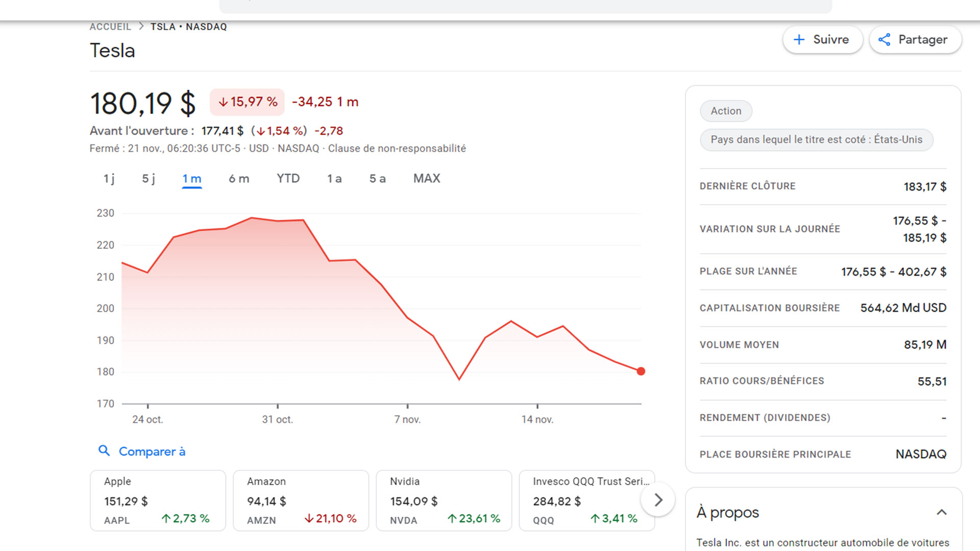
Task: Click PLACE BOURSIÈRE PRINCIPALE value NASDAQ
Action: pos(921,454)
